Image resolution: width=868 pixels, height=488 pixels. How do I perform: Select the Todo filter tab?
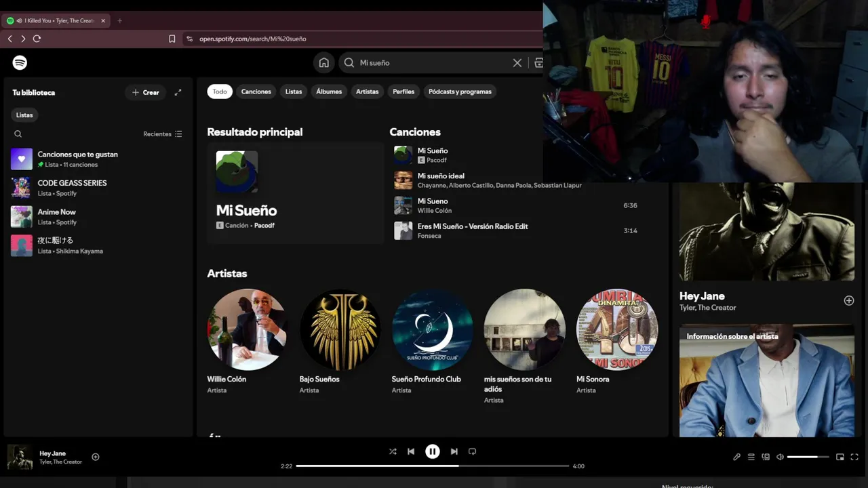(x=220, y=91)
